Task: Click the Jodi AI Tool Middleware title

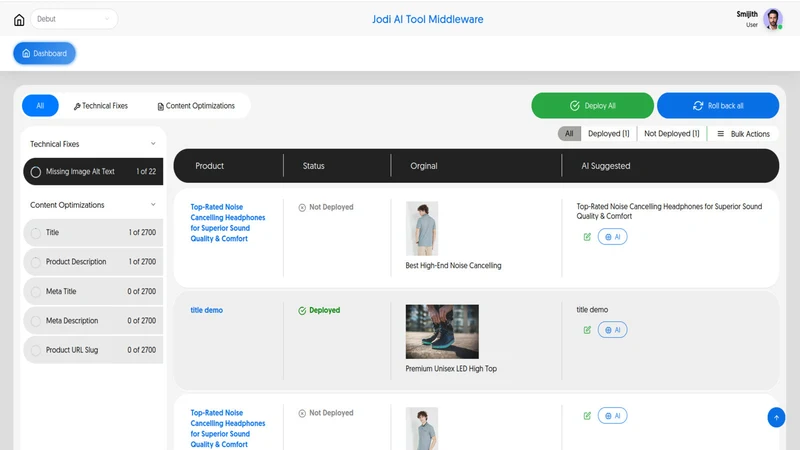Action: (428, 19)
